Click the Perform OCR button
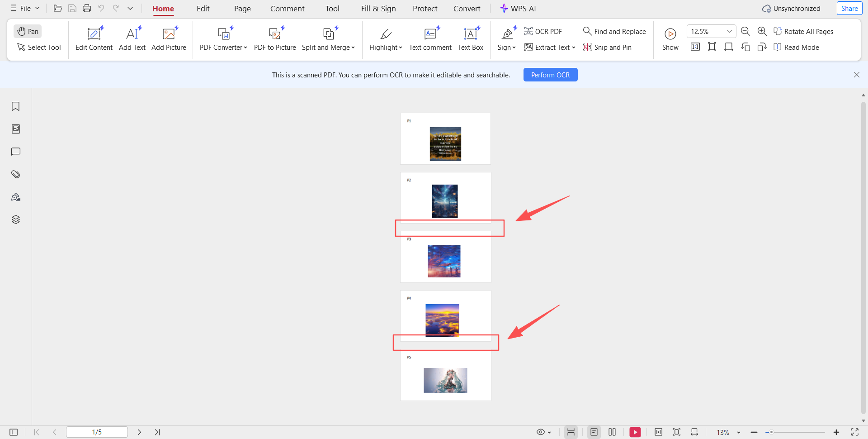The width and height of the screenshot is (868, 439). (550, 75)
